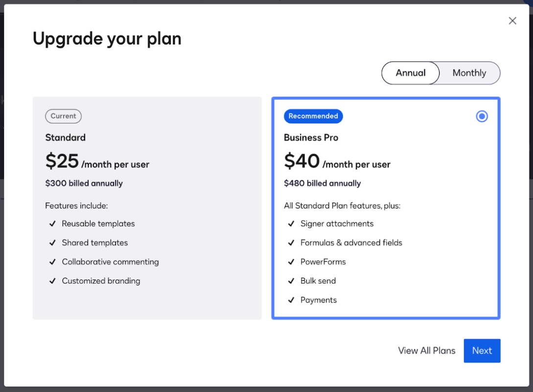This screenshot has width=533, height=392.
Task: Click the Recommended badge
Action: pyautogui.click(x=313, y=116)
